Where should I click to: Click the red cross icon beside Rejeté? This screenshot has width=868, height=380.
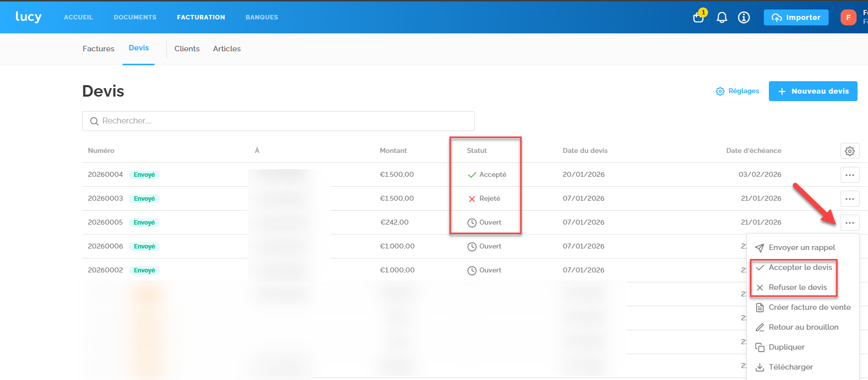tap(472, 199)
